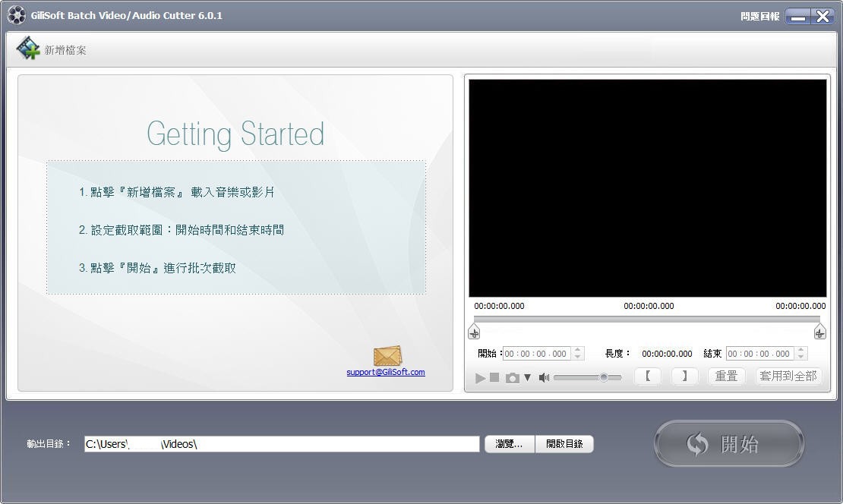This screenshot has width=843, height=504.
Task: Click the 套用到全部 apply to all button
Action: (x=788, y=376)
